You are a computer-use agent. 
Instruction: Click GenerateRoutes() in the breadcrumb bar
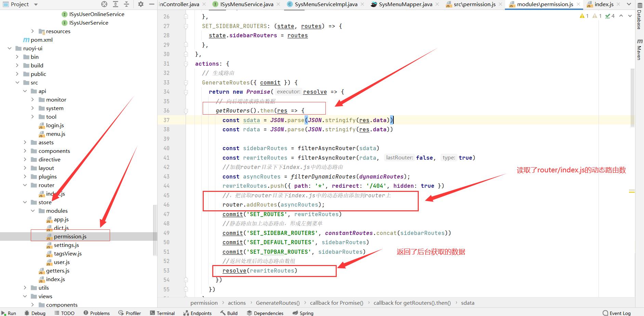(x=278, y=303)
